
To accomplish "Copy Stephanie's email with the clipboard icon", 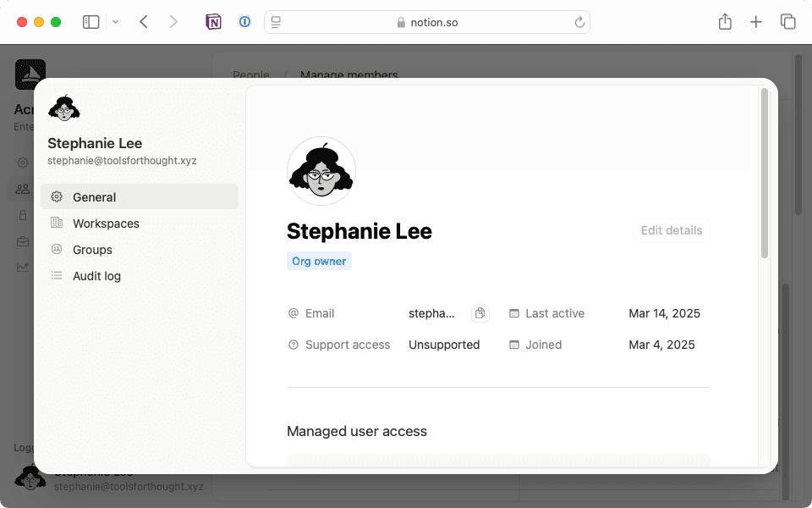I will [x=480, y=313].
